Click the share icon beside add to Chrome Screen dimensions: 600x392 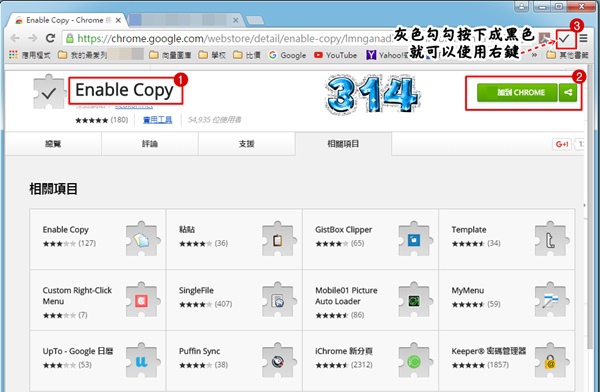568,92
